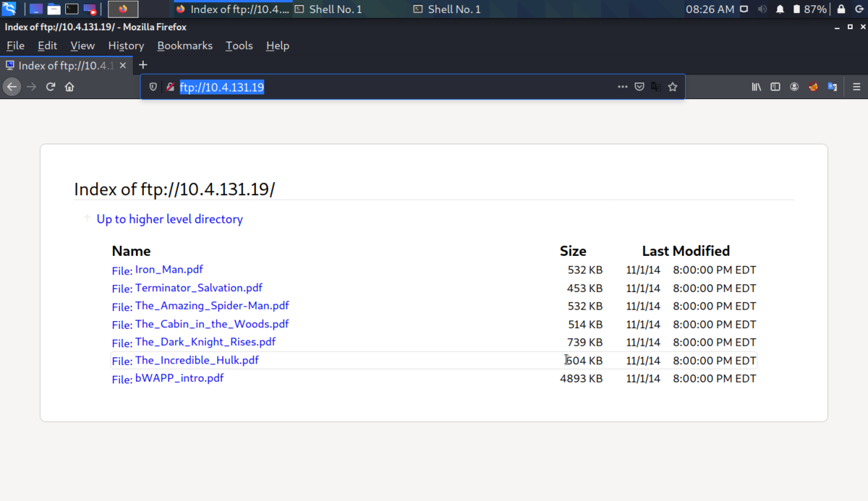Click the show desktop icon in the panel

[35, 9]
